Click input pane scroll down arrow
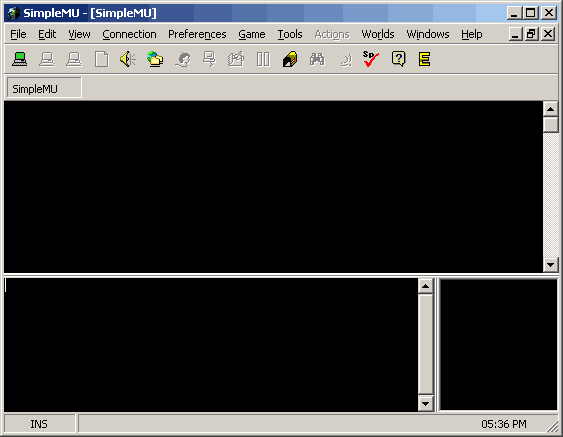Viewport: 563px width, 437px height. 425,404
